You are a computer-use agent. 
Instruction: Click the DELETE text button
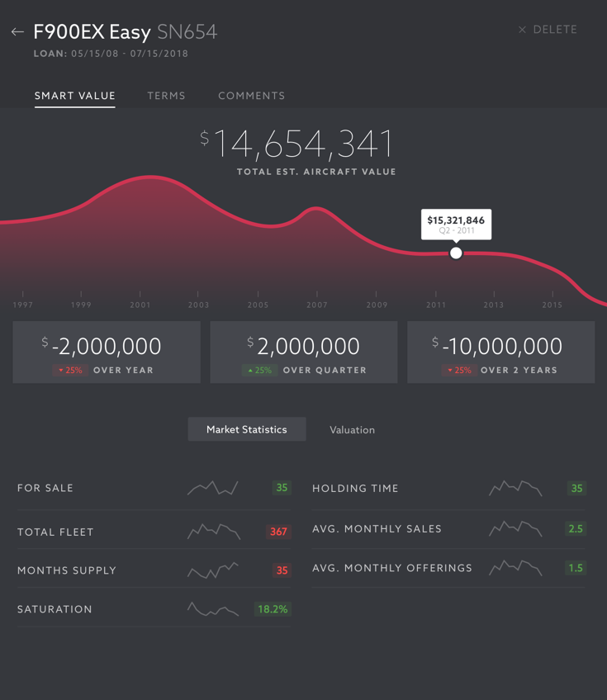coord(555,30)
